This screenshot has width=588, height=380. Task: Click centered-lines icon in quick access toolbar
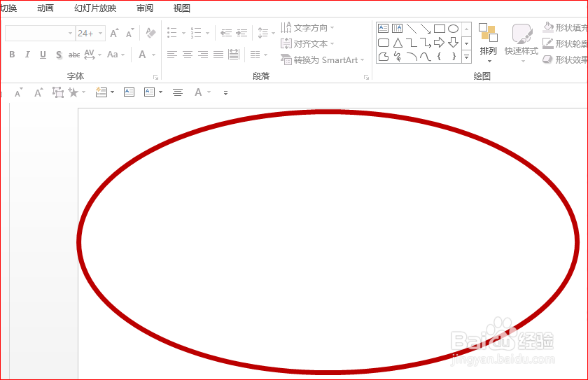pos(178,92)
